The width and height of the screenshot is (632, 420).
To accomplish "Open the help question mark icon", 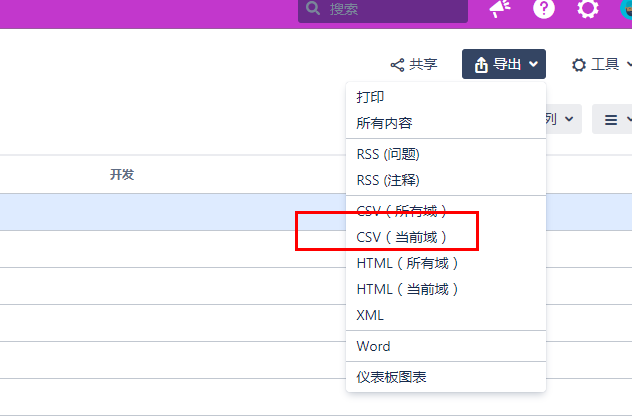I will [x=544, y=9].
